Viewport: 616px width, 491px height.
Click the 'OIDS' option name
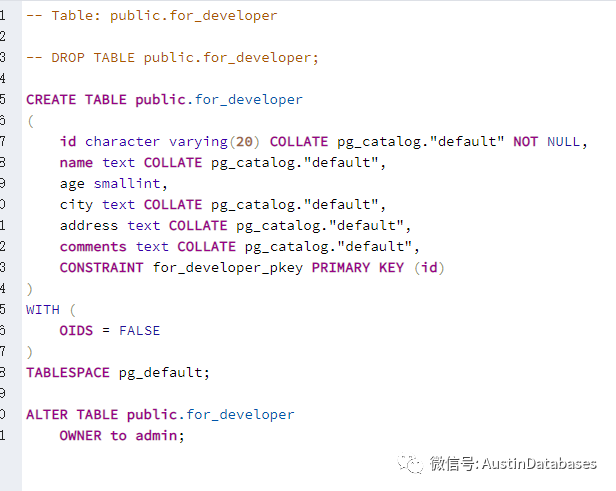coord(76,331)
